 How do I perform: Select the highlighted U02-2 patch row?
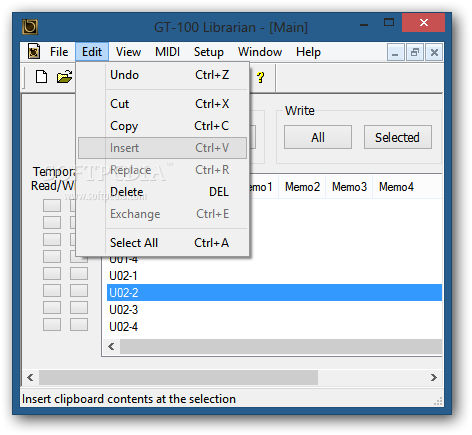[x=274, y=293]
